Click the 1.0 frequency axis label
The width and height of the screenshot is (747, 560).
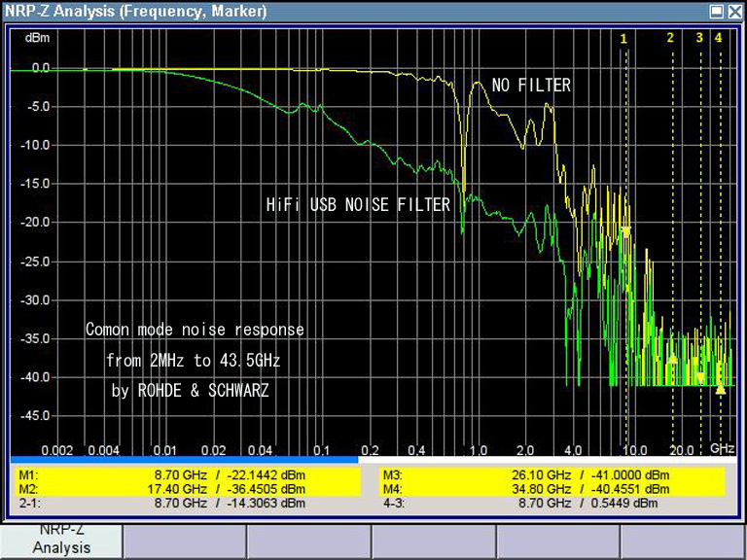click(479, 450)
